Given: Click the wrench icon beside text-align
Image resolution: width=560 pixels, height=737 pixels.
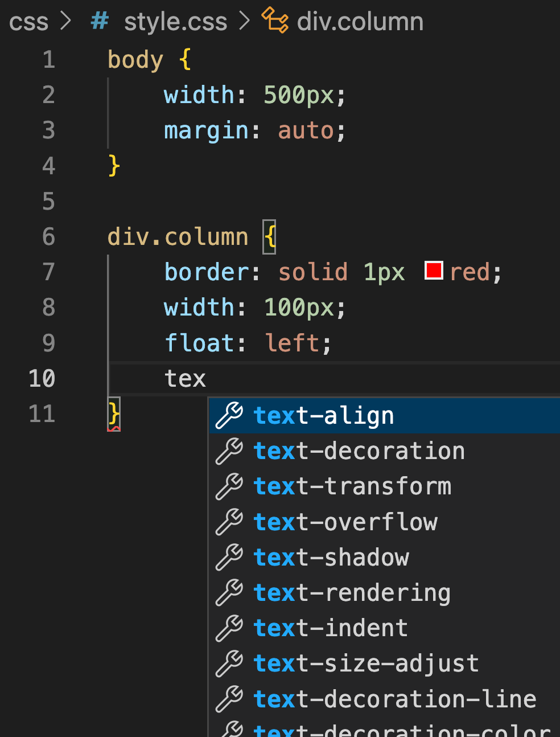Looking at the screenshot, I should point(229,415).
